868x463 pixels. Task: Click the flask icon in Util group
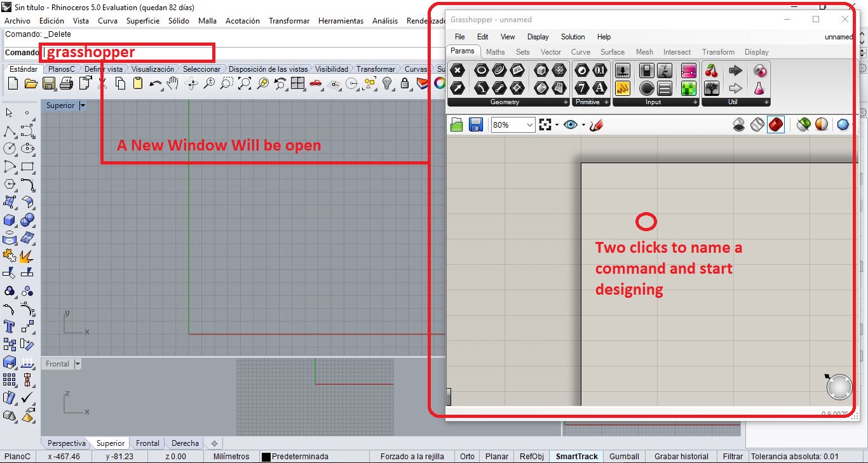pos(759,88)
